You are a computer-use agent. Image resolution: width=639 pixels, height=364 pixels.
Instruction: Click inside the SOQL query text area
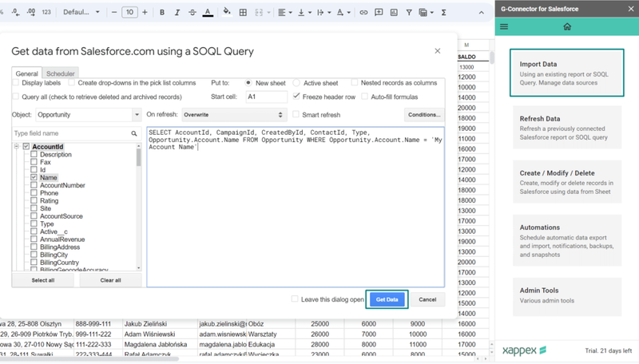click(x=296, y=207)
